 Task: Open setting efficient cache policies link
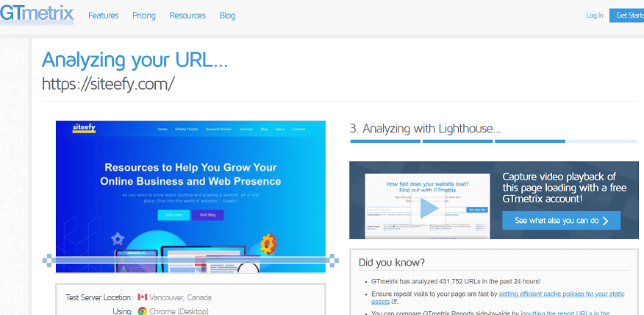562,294
